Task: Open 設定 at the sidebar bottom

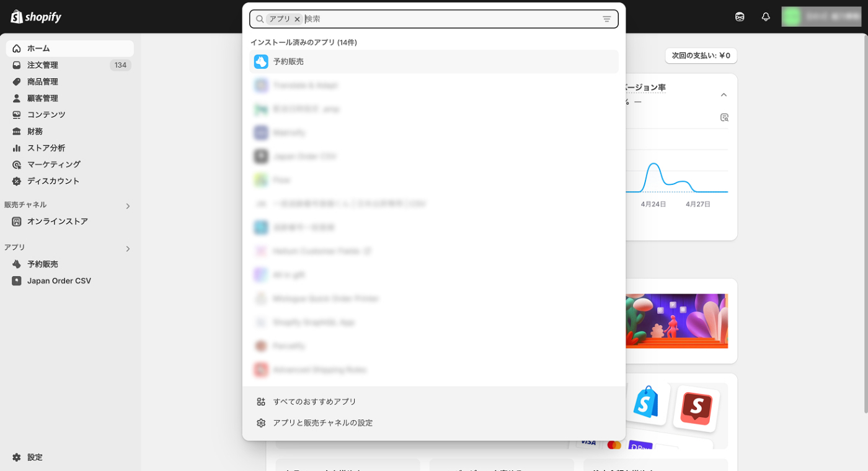Action: coord(70,457)
